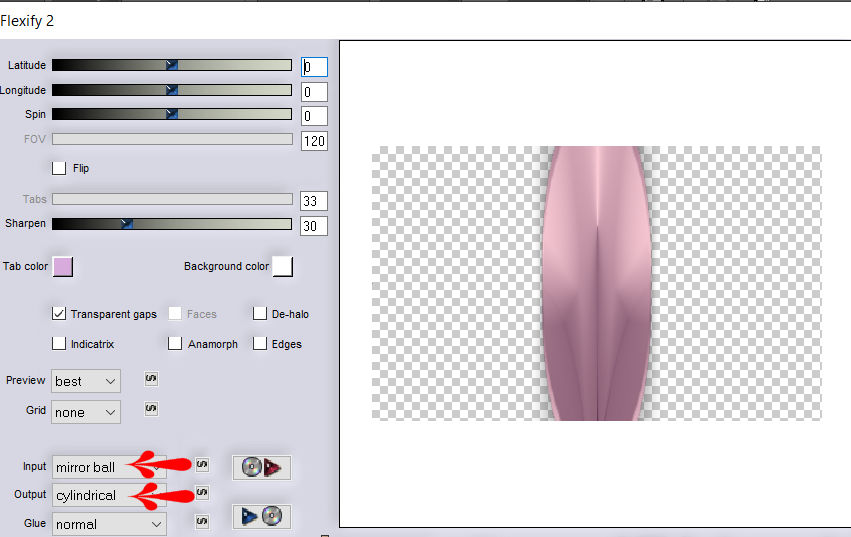
Task: Click the blue-arrow-and-disc button beside Glue
Action: [262, 516]
